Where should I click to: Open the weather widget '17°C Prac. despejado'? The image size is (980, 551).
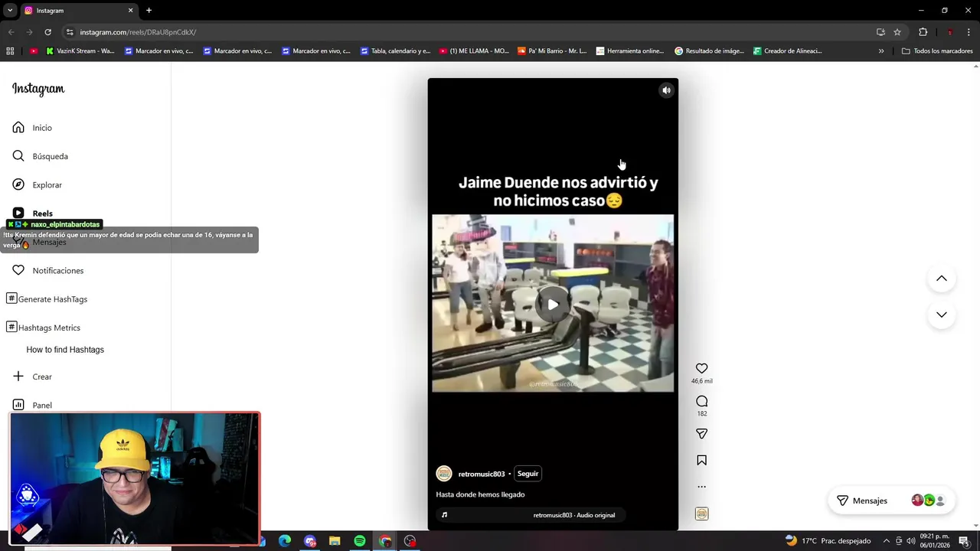pos(828,541)
